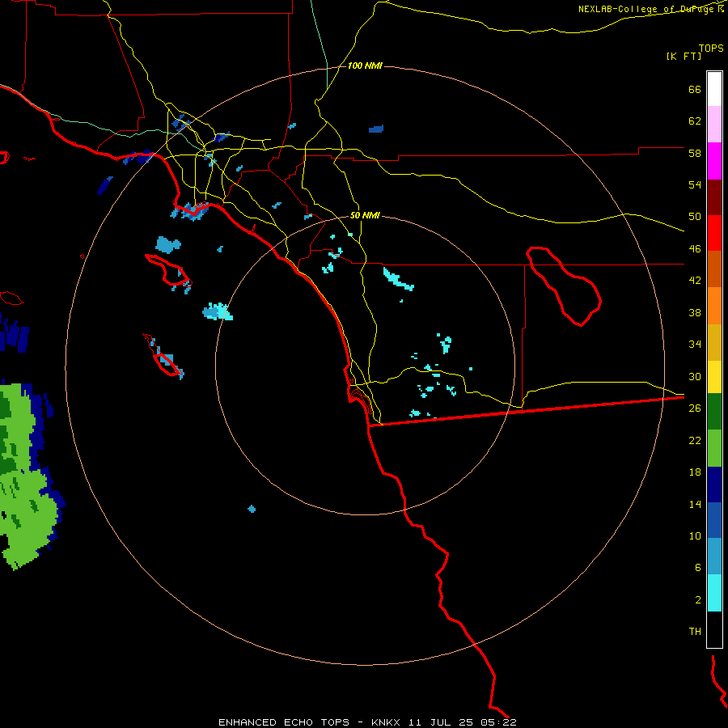The image size is (728, 728).
Task: Click the "2" legend value
Action: 698,600
